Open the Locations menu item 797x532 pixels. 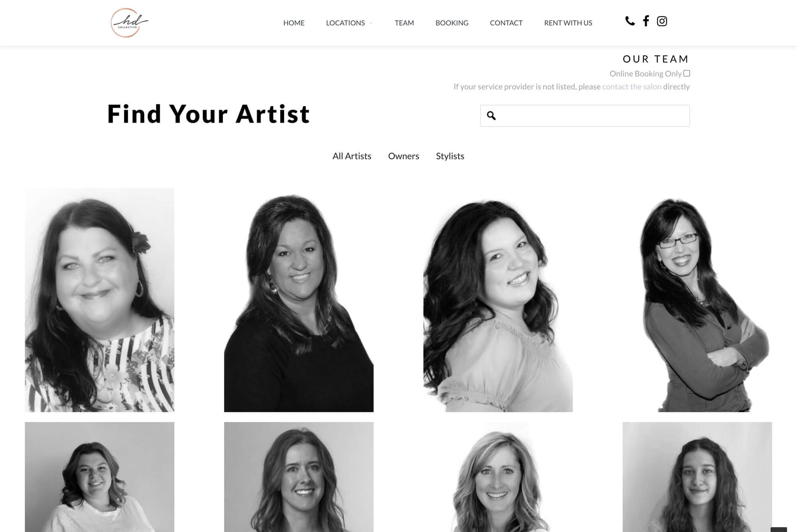345,23
